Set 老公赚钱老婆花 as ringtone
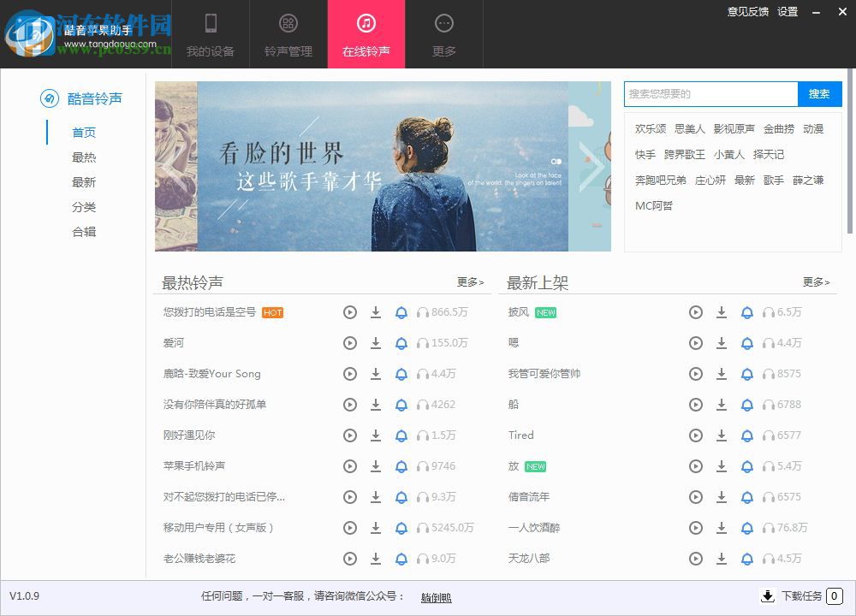The height and width of the screenshot is (616, 856). pyautogui.click(x=402, y=559)
